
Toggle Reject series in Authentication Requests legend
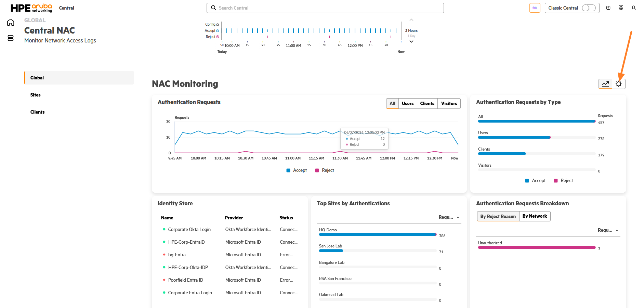[325, 170]
